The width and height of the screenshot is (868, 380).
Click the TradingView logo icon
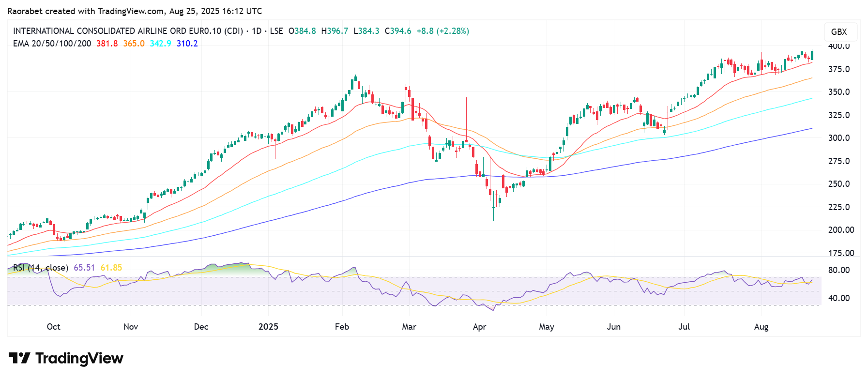(x=19, y=358)
